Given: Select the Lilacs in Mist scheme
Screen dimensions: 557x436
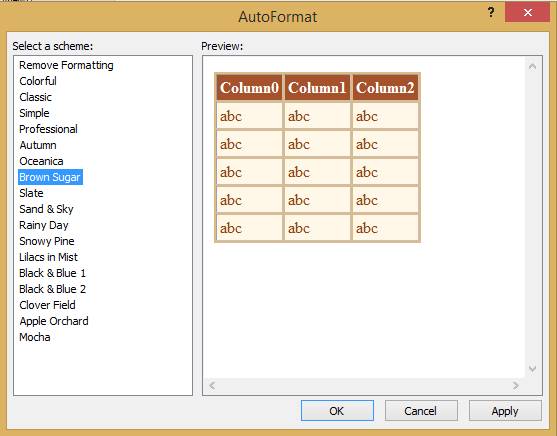Looking at the screenshot, I should (x=48, y=257).
